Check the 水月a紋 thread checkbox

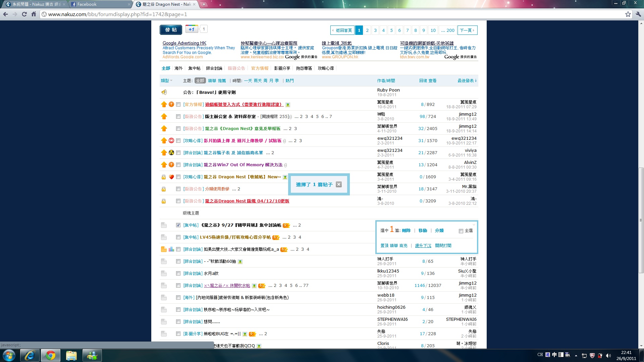[x=178, y=274]
